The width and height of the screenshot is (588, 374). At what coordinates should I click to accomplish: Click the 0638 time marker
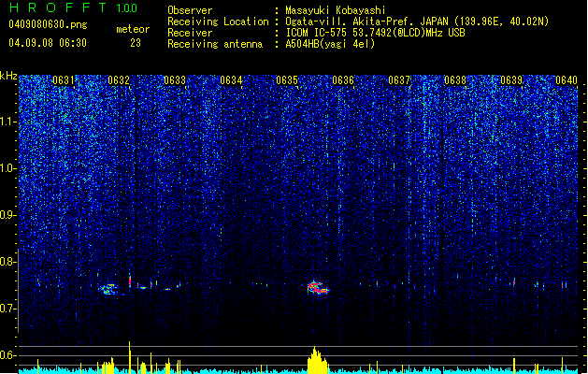pos(455,80)
